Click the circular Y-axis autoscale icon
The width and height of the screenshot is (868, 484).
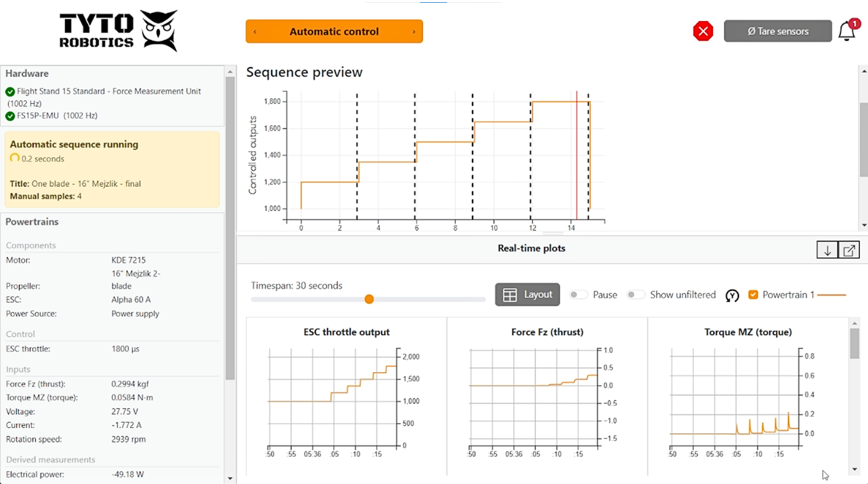pyautogui.click(x=732, y=295)
